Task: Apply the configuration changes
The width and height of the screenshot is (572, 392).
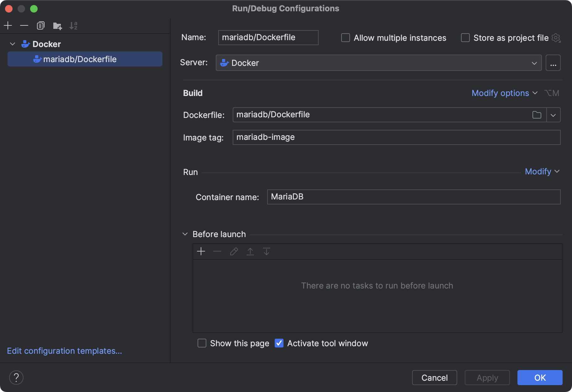Action: (x=487, y=378)
